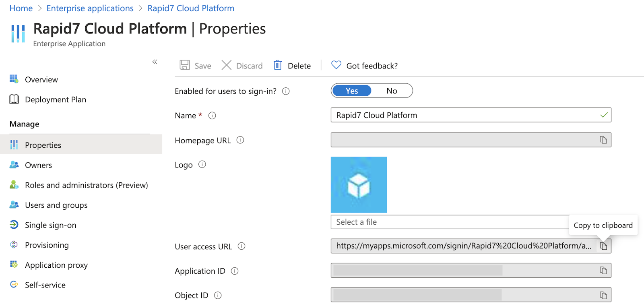Click the copy icon for Object ID
The height and width of the screenshot is (304, 644).
603,295
